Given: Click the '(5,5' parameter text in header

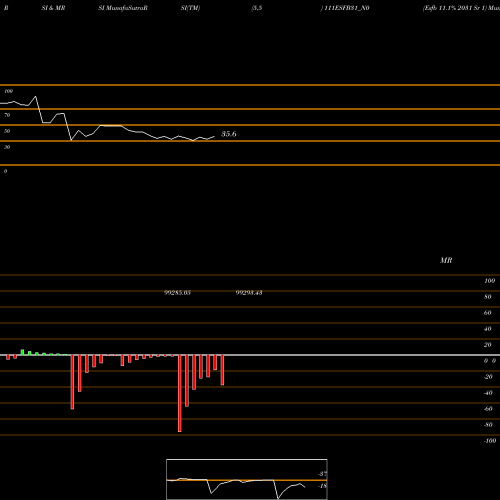Looking at the screenshot, I should coord(257,8).
